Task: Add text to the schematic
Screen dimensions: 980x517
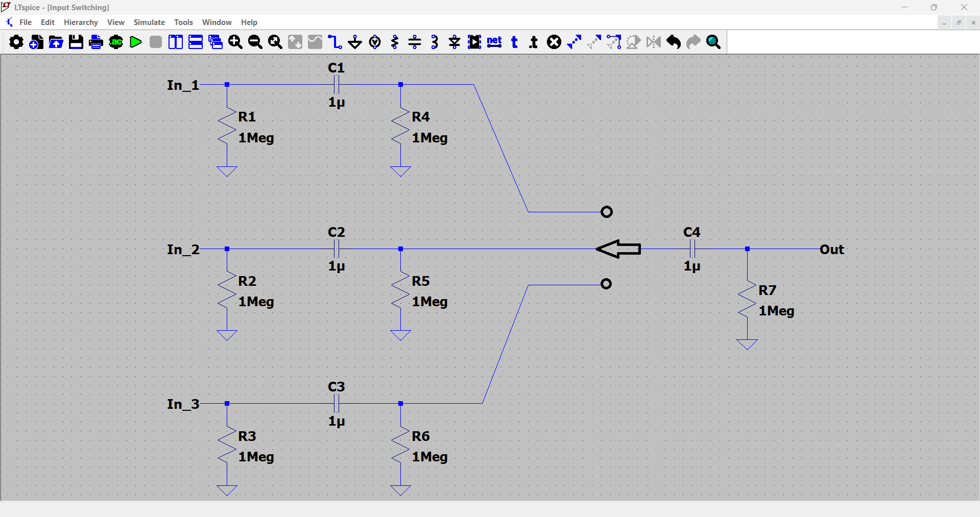Action: point(514,42)
